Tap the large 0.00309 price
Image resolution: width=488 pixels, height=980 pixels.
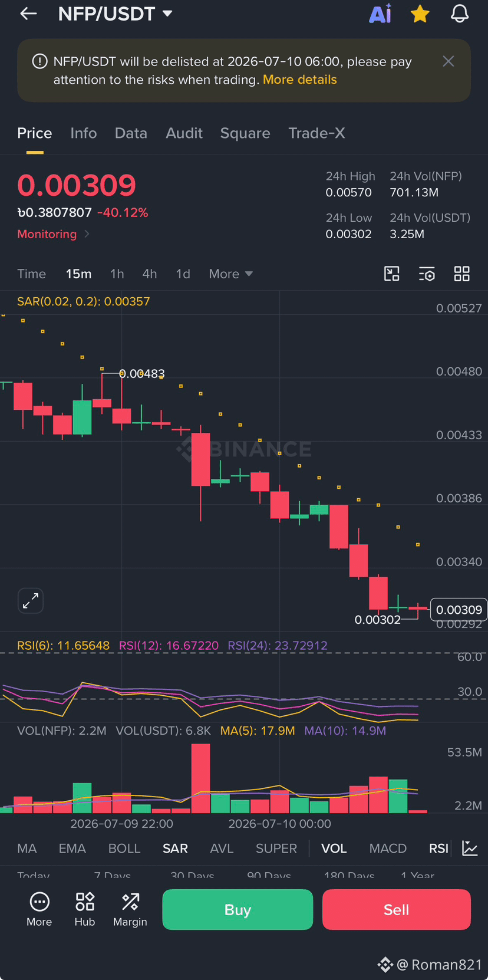[77, 186]
